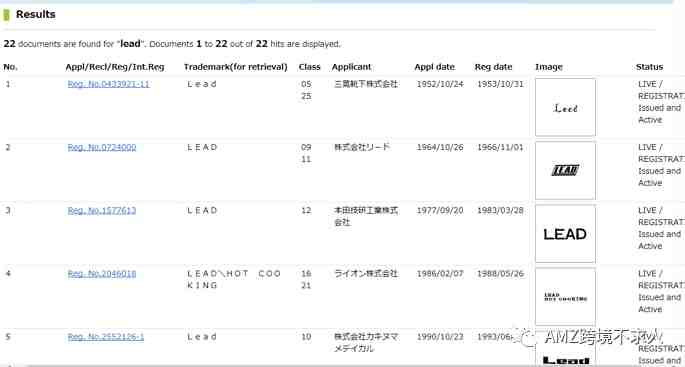The height and width of the screenshot is (367, 685).
Task: Click the fifth row Lead logo image
Action: pos(565,350)
